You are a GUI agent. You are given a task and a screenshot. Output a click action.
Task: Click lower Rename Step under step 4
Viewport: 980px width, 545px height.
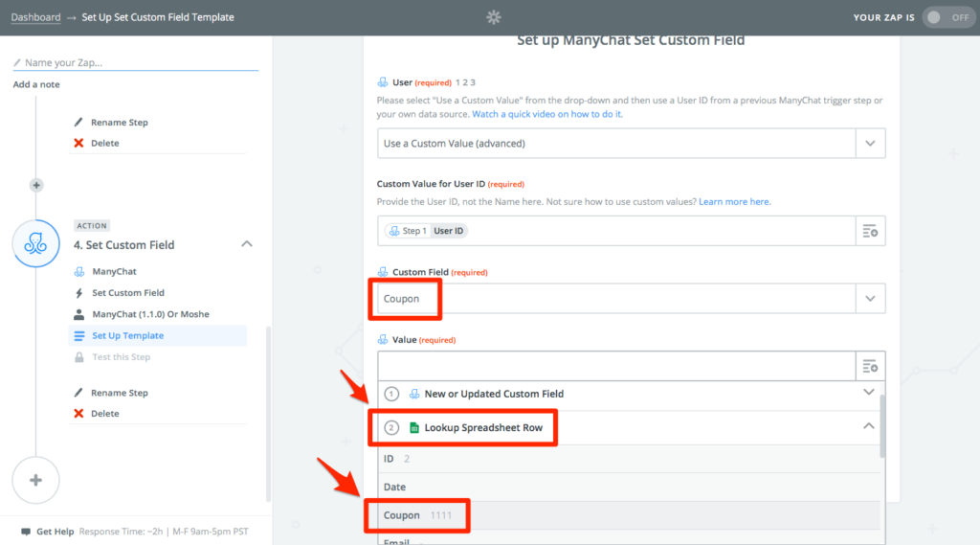tap(120, 393)
